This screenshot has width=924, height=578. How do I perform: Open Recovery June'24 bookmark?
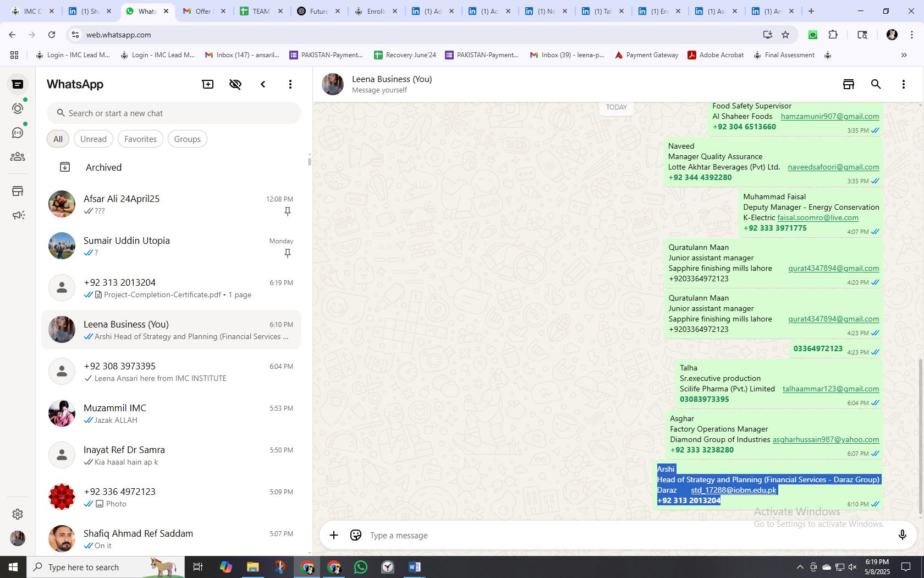(405, 55)
